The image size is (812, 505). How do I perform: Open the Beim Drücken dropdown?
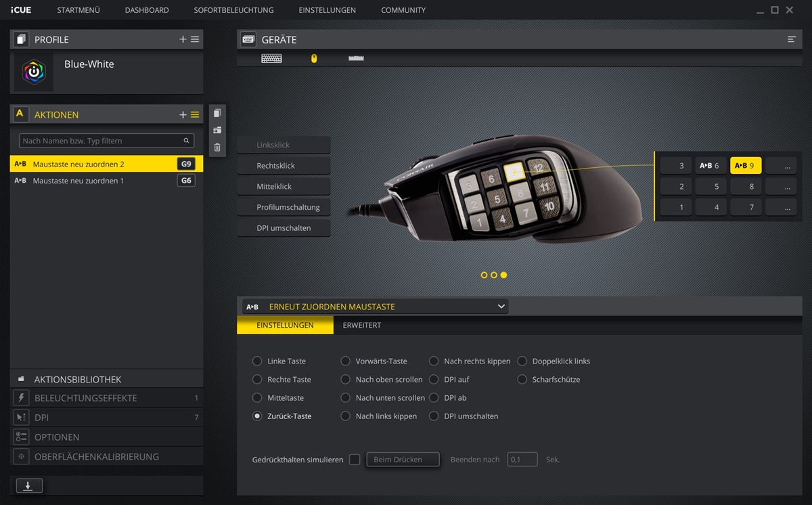(x=403, y=460)
